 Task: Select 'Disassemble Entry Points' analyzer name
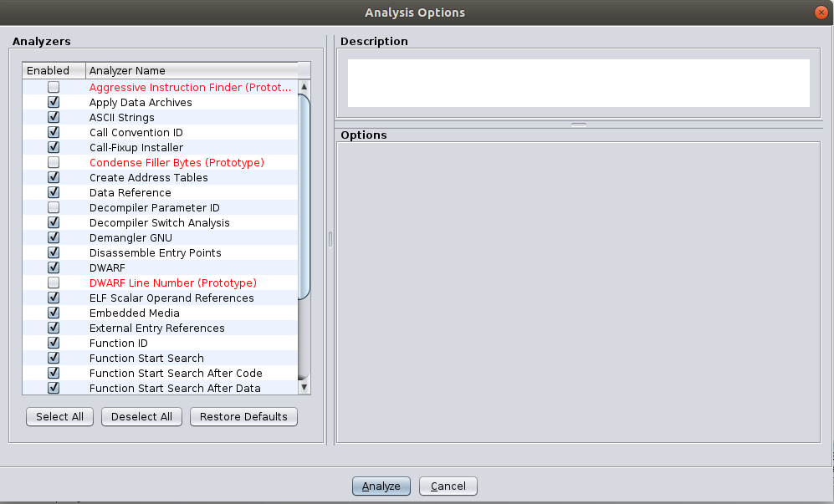coord(156,253)
